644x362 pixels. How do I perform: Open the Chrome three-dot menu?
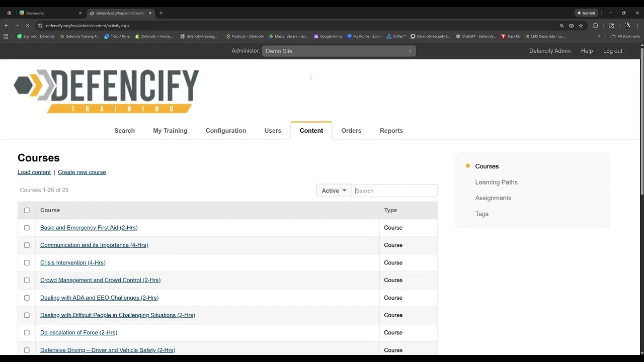[x=637, y=26]
